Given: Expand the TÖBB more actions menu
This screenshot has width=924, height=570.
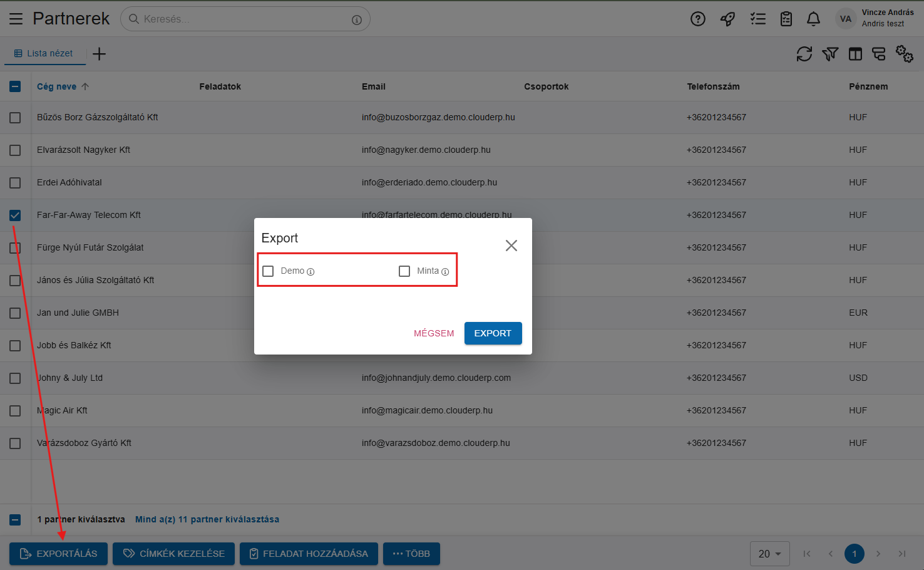Looking at the screenshot, I should click(411, 554).
